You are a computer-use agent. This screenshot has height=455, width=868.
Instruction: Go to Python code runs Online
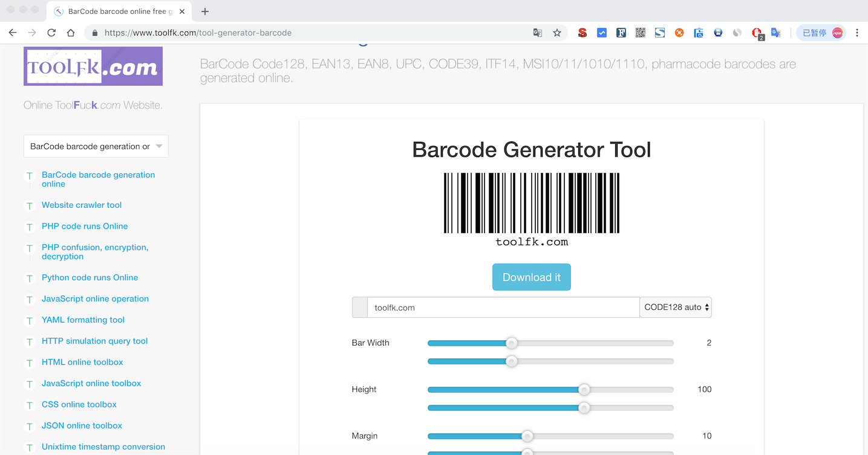[x=90, y=277]
